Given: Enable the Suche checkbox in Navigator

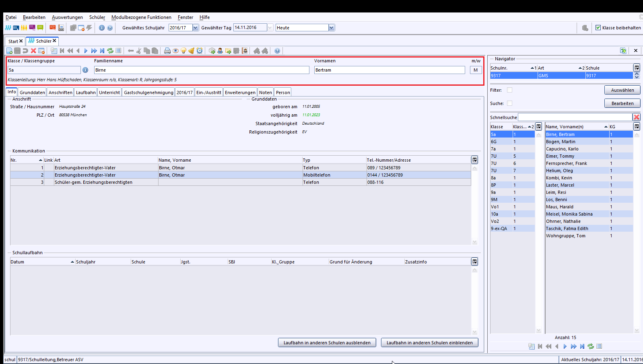Looking at the screenshot, I should click(x=509, y=103).
